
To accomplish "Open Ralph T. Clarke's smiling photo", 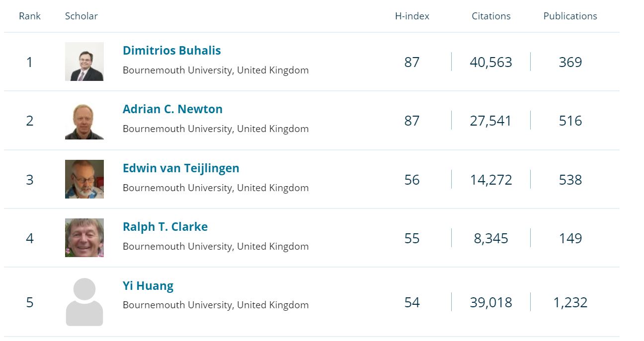I will click(x=84, y=238).
